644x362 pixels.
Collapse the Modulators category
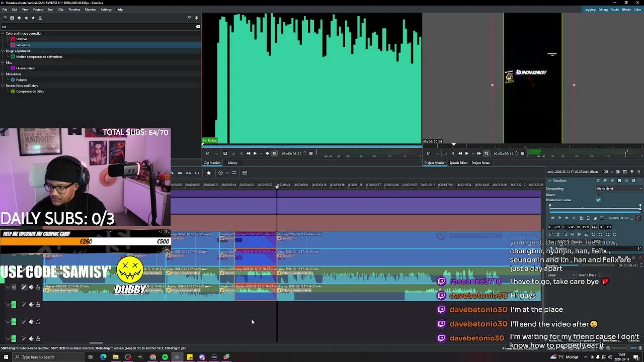click(x=3, y=74)
